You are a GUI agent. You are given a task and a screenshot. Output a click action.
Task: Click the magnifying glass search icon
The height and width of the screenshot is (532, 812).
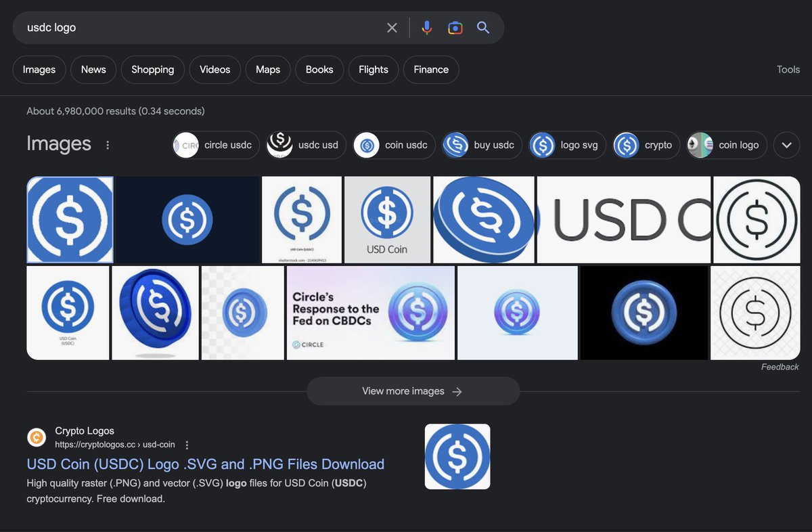click(x=483, y=28)
